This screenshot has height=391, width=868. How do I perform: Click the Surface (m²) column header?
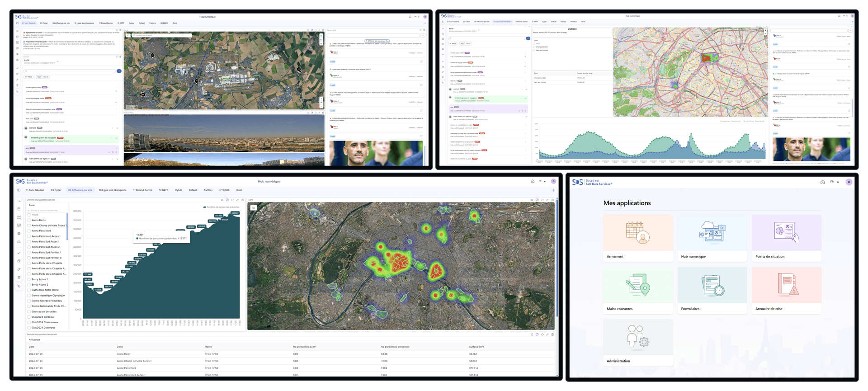pos(476,347)
